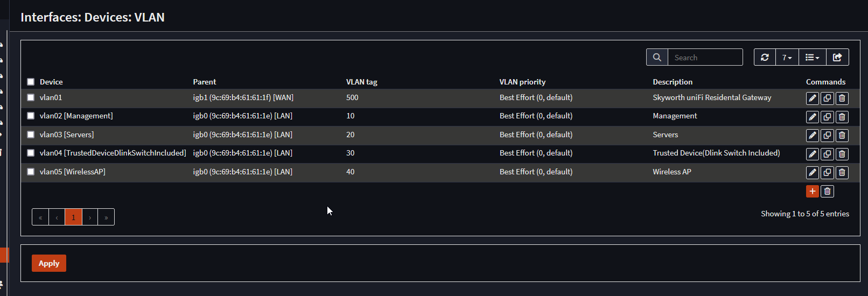Jump to the last page with » button
The width and height of the screenshot is (868, 296).
click(106, 217)
